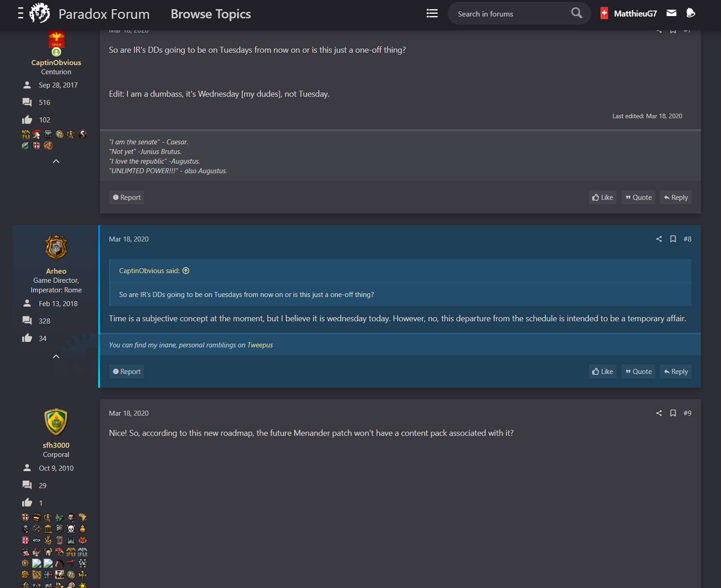
Task: Share post #9 via its share icon
Action: tap(659, 413)
